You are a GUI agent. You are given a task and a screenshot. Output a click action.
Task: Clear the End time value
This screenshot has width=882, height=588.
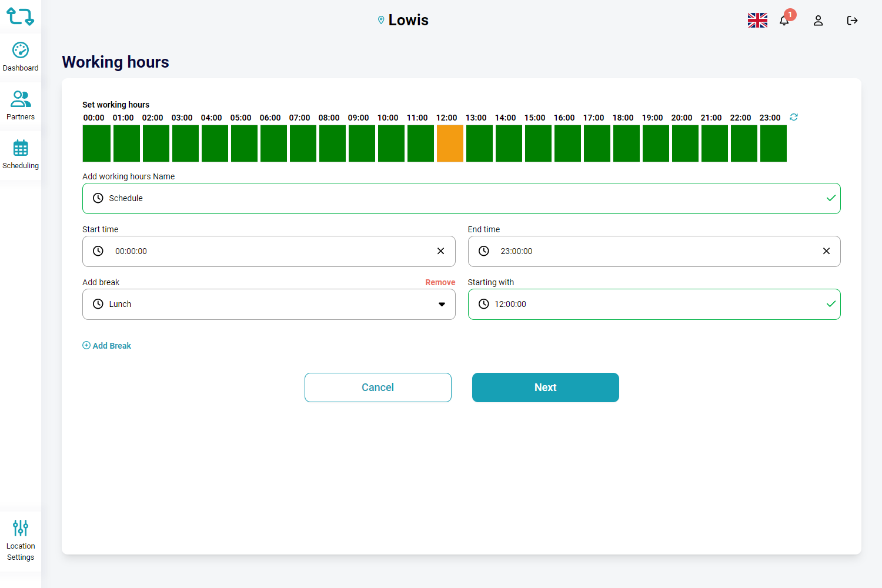826,251
